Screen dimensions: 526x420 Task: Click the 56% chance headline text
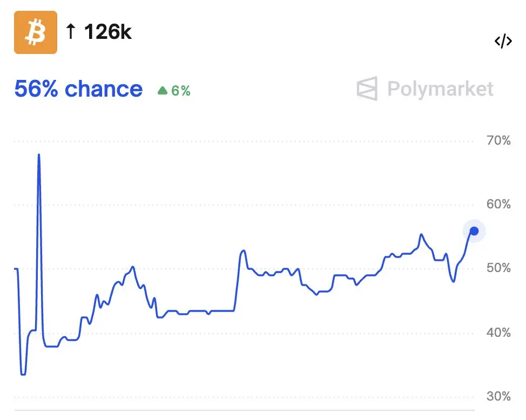[78, 89]
